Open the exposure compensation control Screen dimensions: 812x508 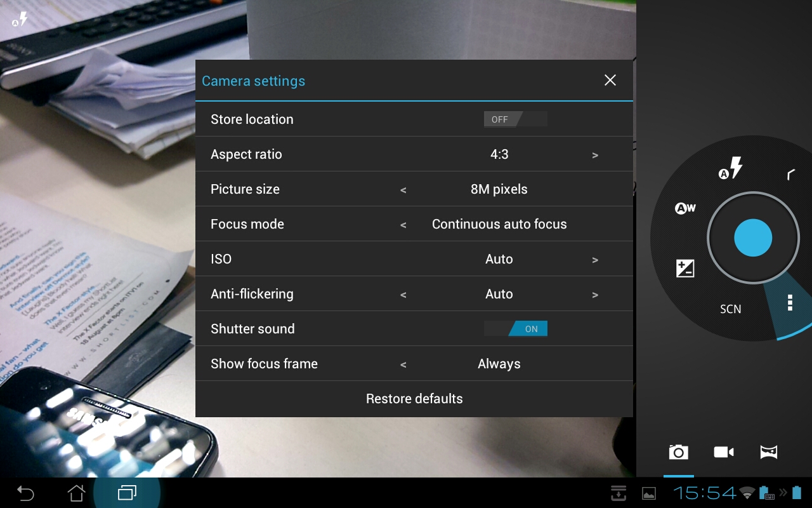point(685,269)
